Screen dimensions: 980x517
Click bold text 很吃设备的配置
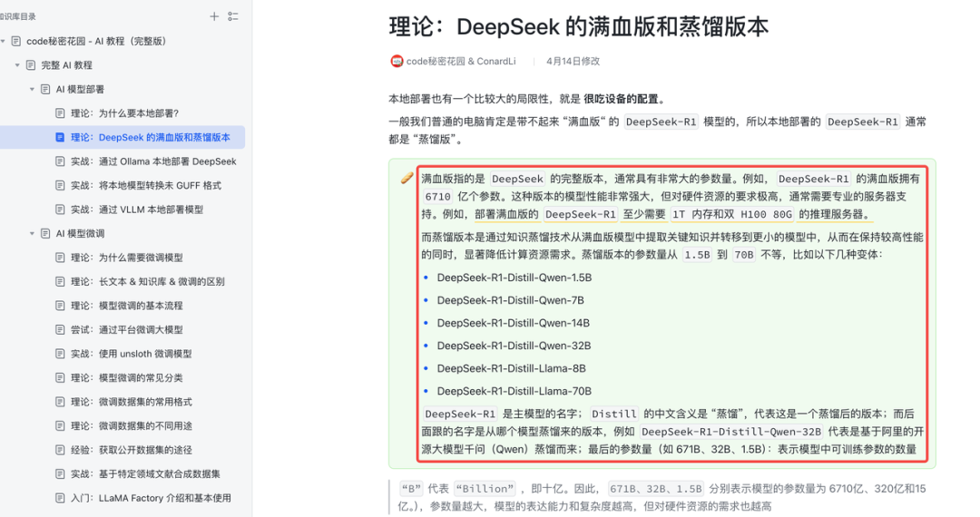pos(621,99)
